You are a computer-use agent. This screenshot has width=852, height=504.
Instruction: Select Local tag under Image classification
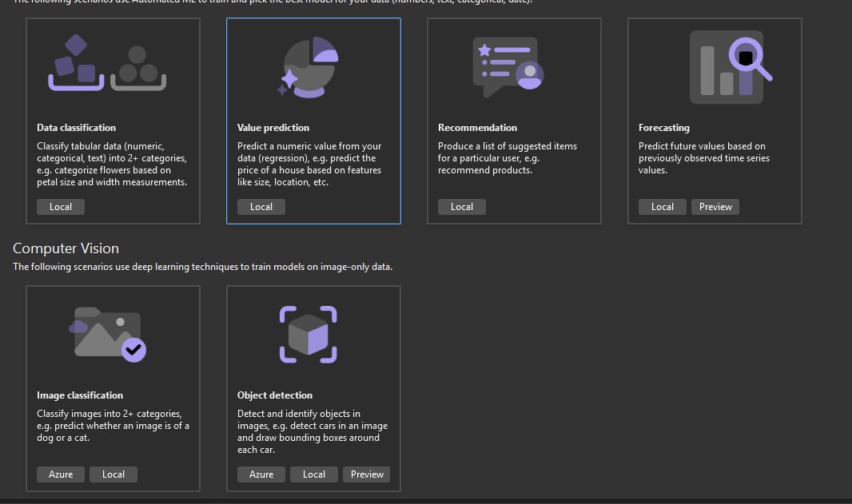point(113,474)
